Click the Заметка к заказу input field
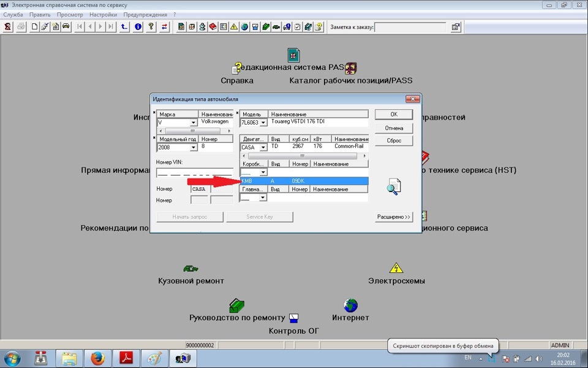 tap(410, 27)
